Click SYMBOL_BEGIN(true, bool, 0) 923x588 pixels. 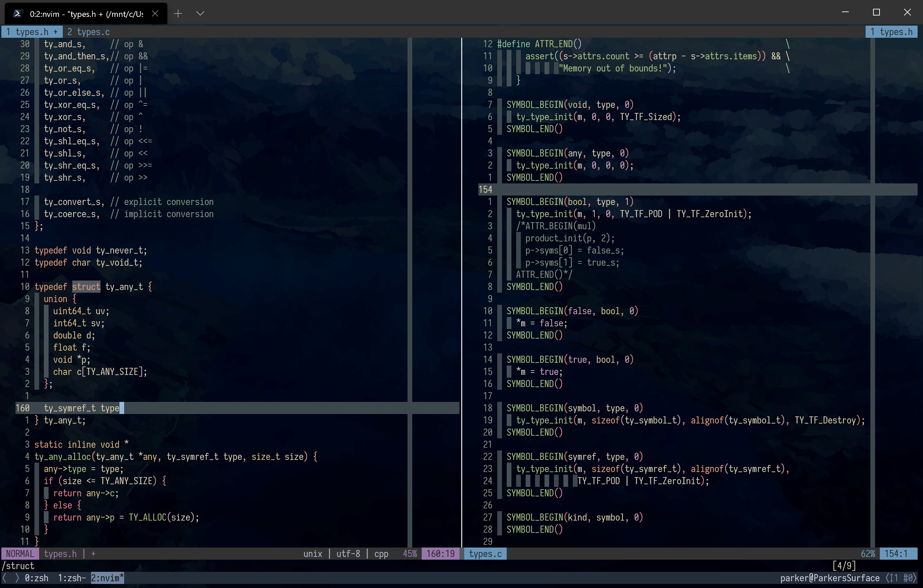point(570,359)
